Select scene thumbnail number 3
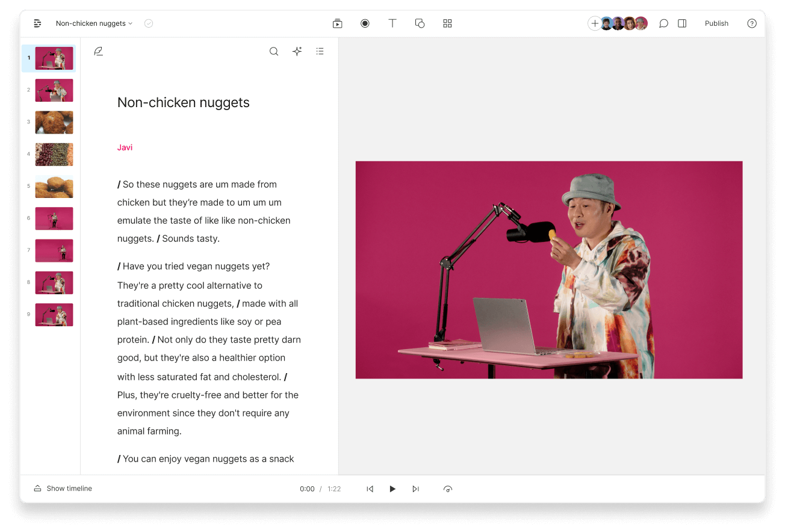This screenshot has width=785, height=532. click(x=54, y=122)
